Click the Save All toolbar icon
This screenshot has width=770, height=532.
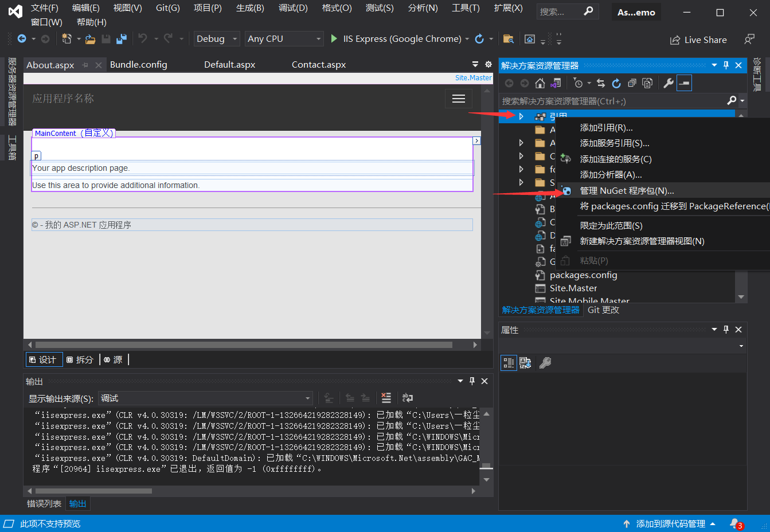pos(120,38)
